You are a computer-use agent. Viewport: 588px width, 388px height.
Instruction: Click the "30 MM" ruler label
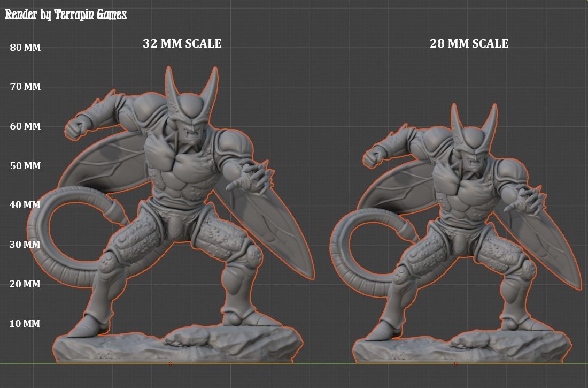point(25,244)
